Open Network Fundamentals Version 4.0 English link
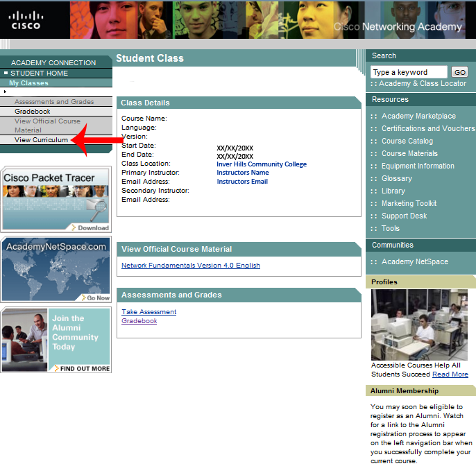Screen dimensions: 476x475 [x=191, y=266]
